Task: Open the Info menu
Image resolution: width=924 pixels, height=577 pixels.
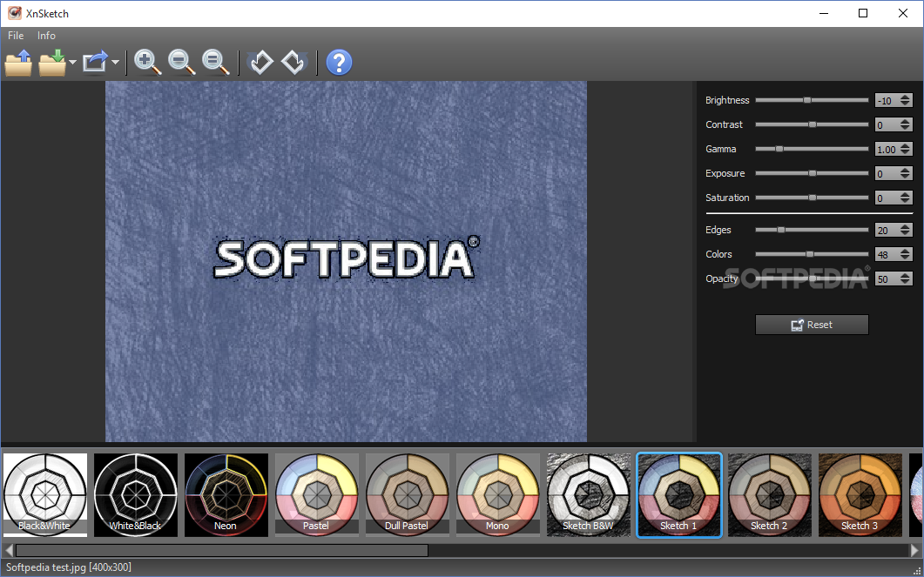Action: (46, 36)
